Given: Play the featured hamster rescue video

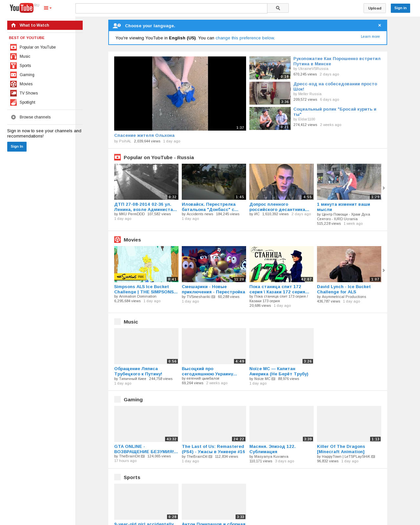Looking at the screenshot, I should [180, 94].
